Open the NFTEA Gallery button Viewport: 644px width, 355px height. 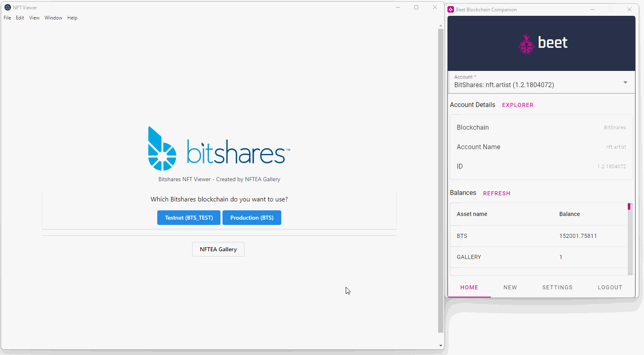pos(218,249)
